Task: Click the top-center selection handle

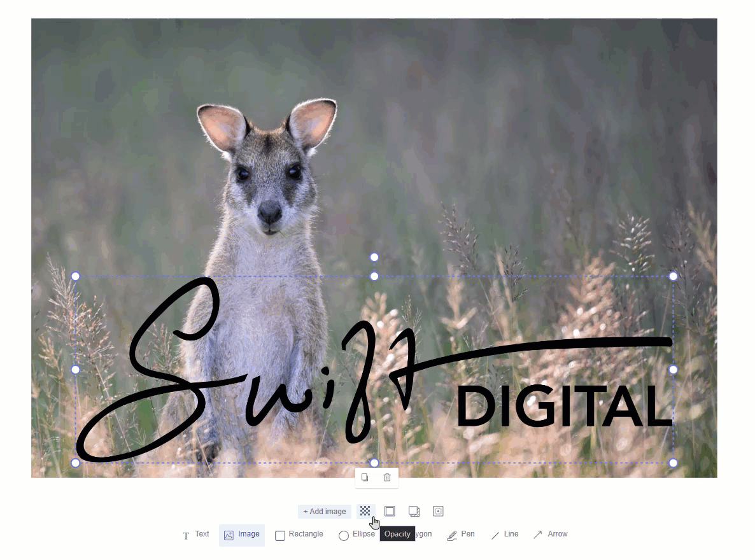Action: 374,276
